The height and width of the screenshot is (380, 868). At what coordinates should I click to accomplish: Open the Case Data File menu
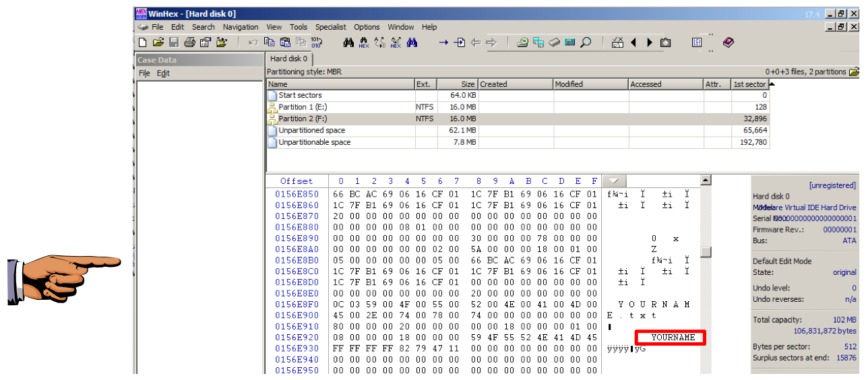[x=144, y=73]
